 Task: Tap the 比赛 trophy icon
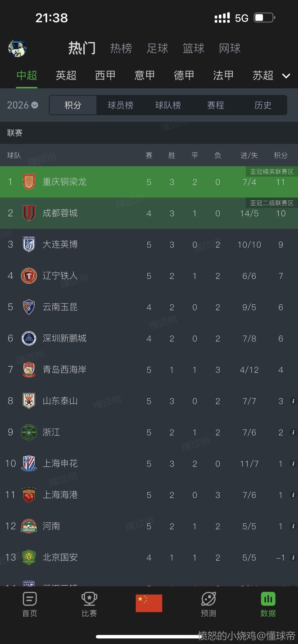click(89, 599)
